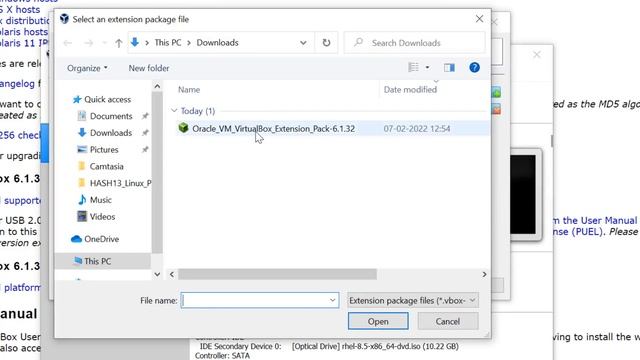Open the File name history dropdown arrow
Viewport: 640px width, 360px height.
pyautogui.click(x=333, y=300)
